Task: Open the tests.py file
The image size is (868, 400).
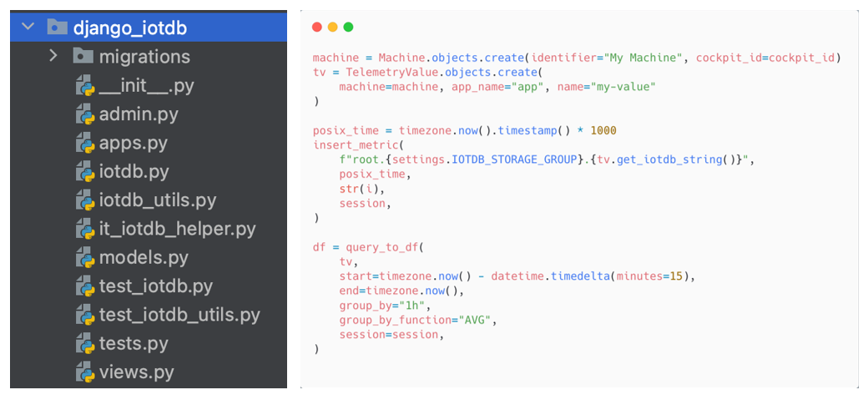Action: coord(134,343)
